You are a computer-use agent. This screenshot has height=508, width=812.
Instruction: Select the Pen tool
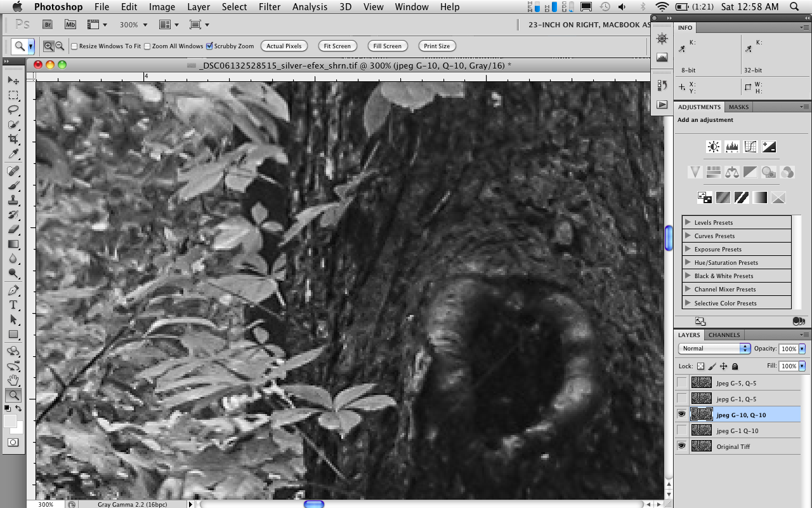[x=13, y=291]
